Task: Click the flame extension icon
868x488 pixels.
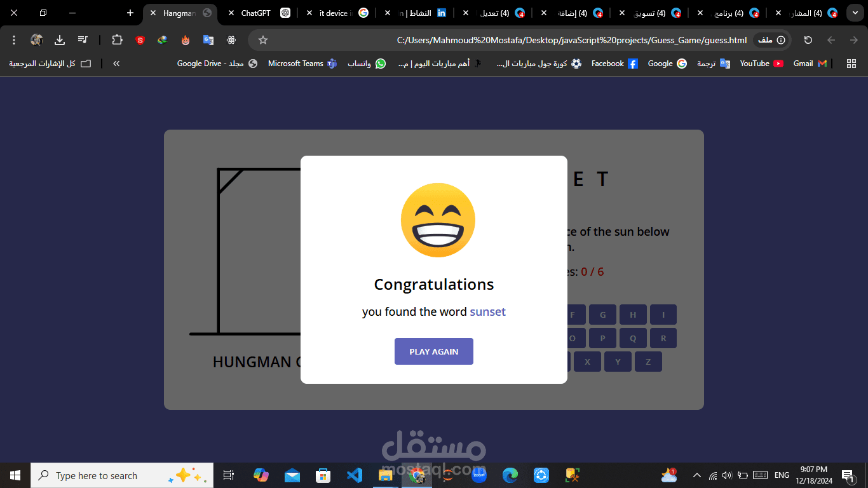Action: pos(186,40)
